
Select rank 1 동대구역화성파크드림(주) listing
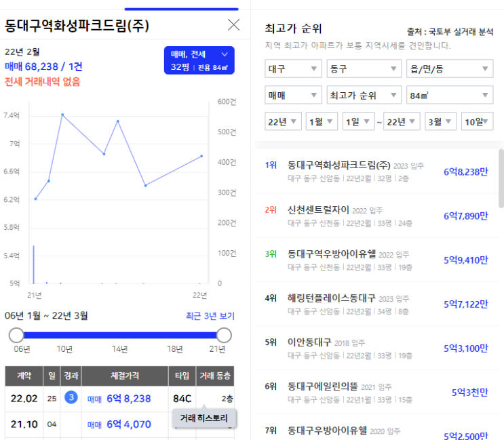coord(376,171)
